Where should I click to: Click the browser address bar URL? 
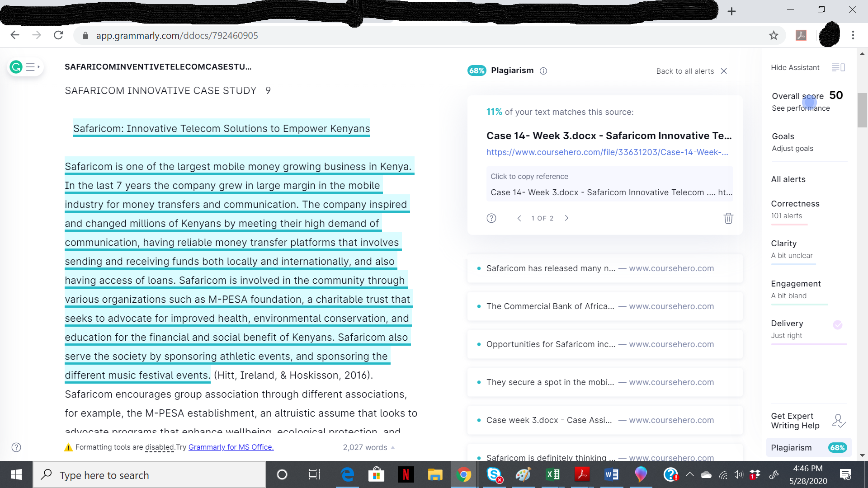[177, 36]
